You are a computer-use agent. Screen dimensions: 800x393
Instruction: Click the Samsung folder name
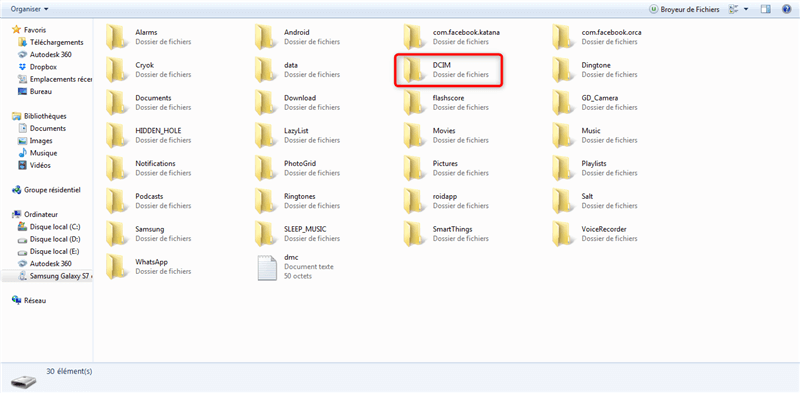(x=149, y=229)
